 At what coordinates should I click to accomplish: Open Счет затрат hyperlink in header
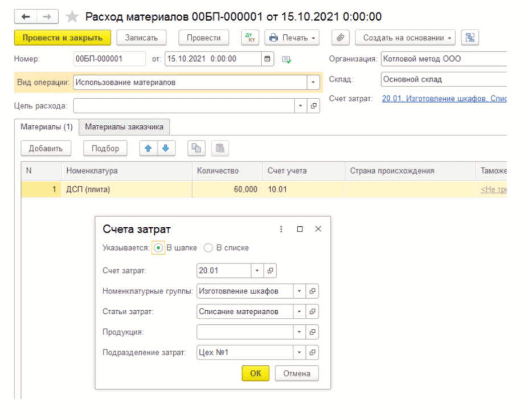[x=444, y=99]
